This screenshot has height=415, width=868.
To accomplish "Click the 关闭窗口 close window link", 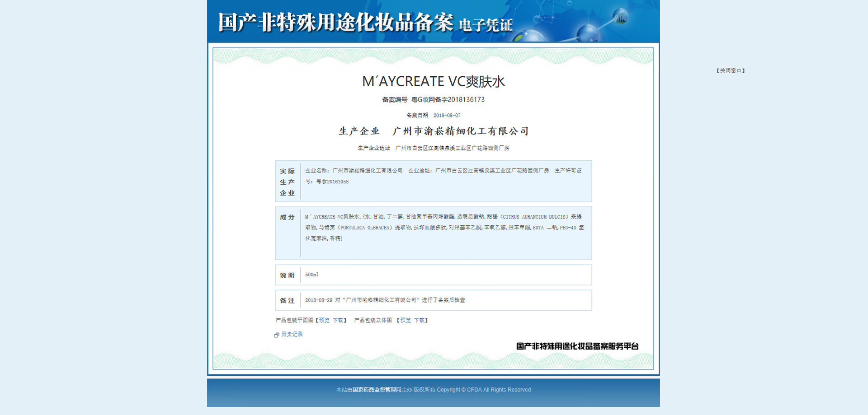I will [730, 71].
